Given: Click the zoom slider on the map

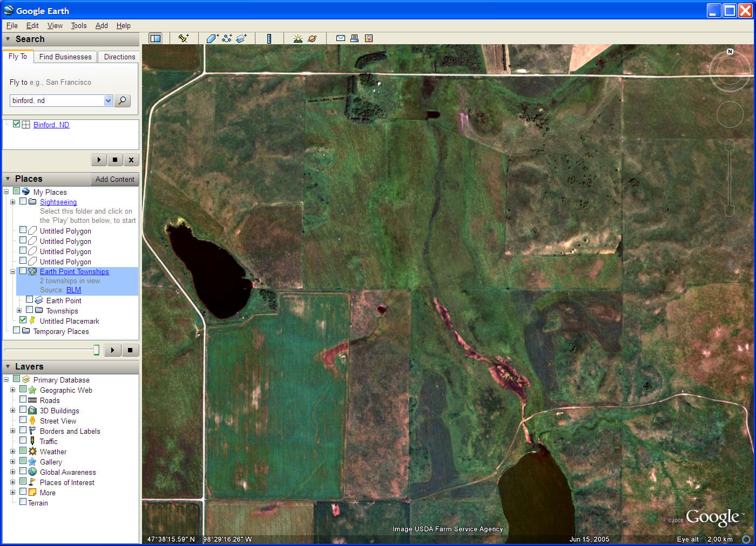Looking at the screenshot, I should (x=730, y=178).
